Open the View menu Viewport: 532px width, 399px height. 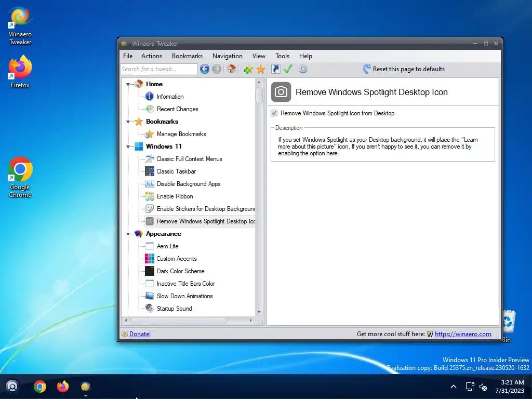[259, 56]
